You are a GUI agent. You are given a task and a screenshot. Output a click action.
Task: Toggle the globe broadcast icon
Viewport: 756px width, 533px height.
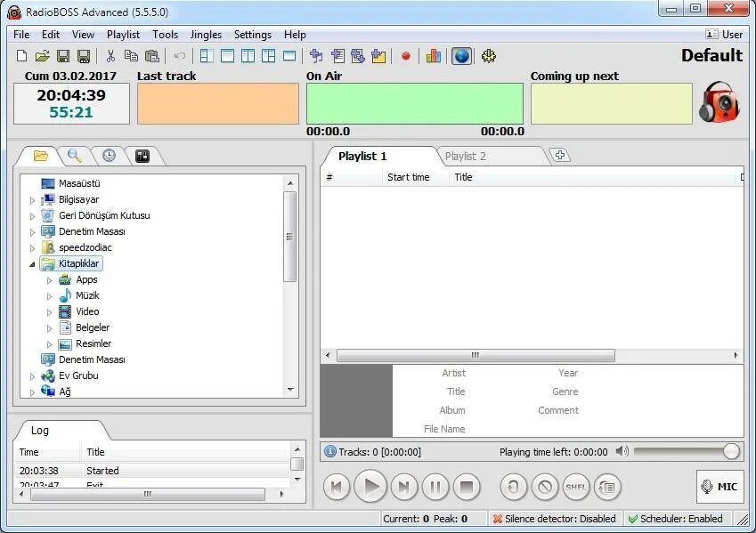click(x=461, y=56)
